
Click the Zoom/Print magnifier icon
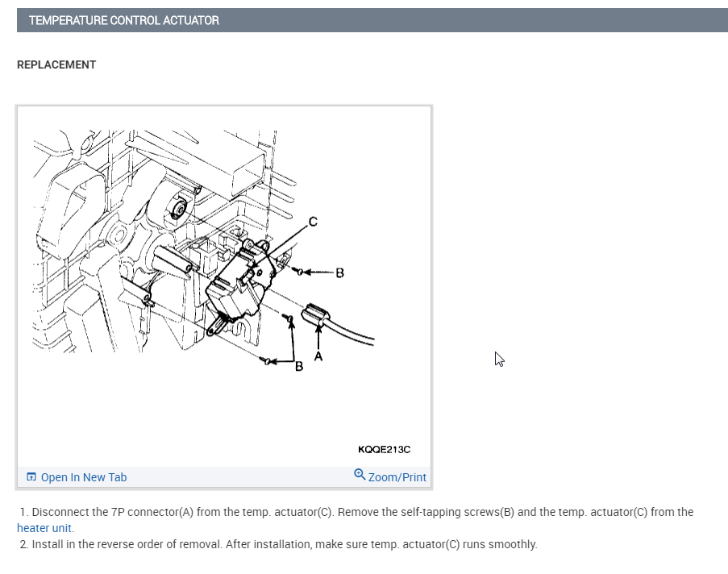click(x=360, y=474)
